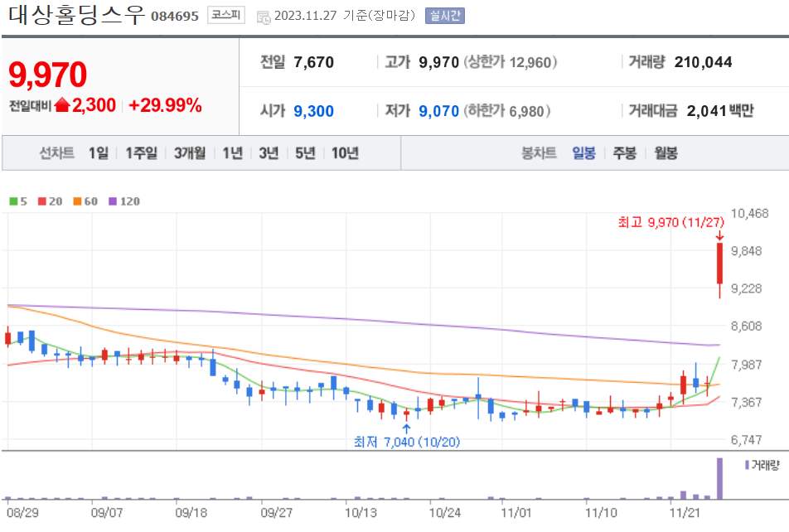This screenshot has width=789, height=532.
Task: Click the red up-arrow price change icon
Action: 62,105
